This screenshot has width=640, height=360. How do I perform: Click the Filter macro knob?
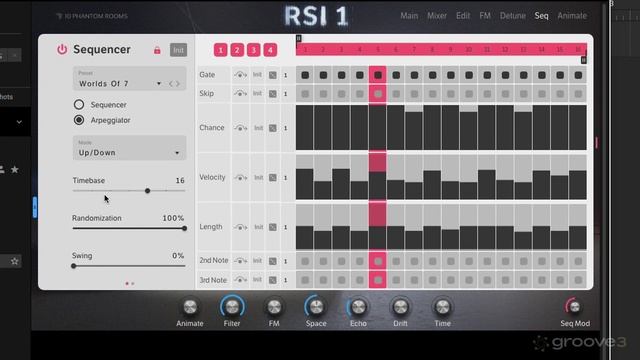click(x=232, y=307)
